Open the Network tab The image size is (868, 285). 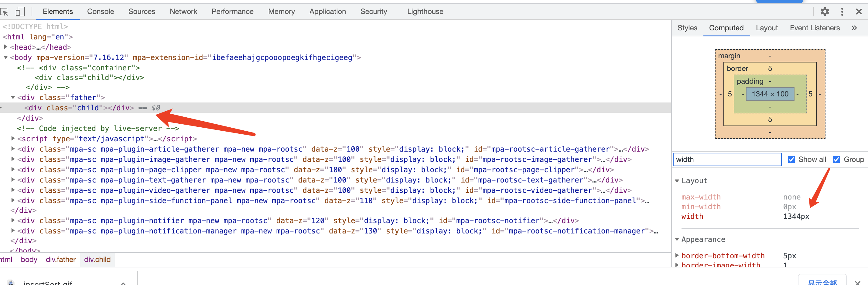(183, 12)
